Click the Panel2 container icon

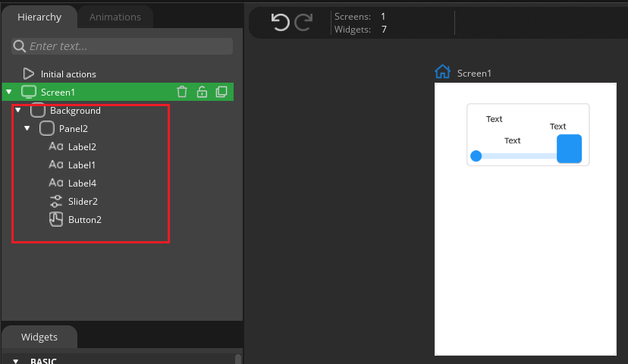tap(47, 129)
